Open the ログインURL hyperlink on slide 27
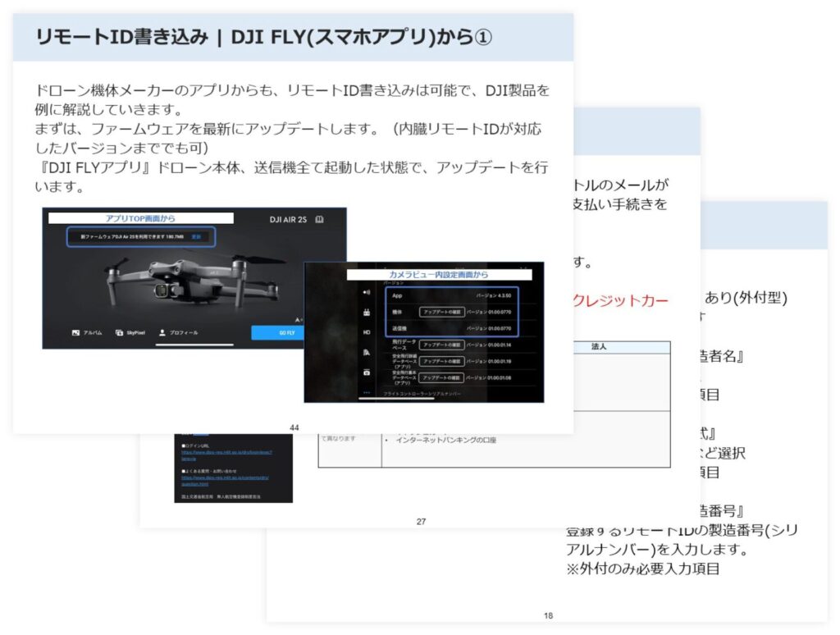 226,455
